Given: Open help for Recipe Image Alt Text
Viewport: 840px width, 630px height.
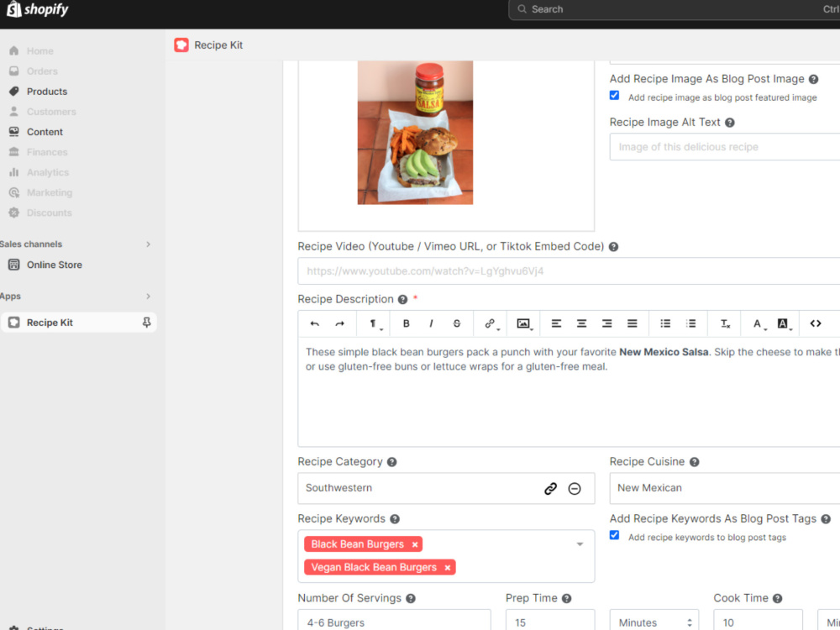Looking at the screenshot, I should pyautogui.click(x=730, y=123).
